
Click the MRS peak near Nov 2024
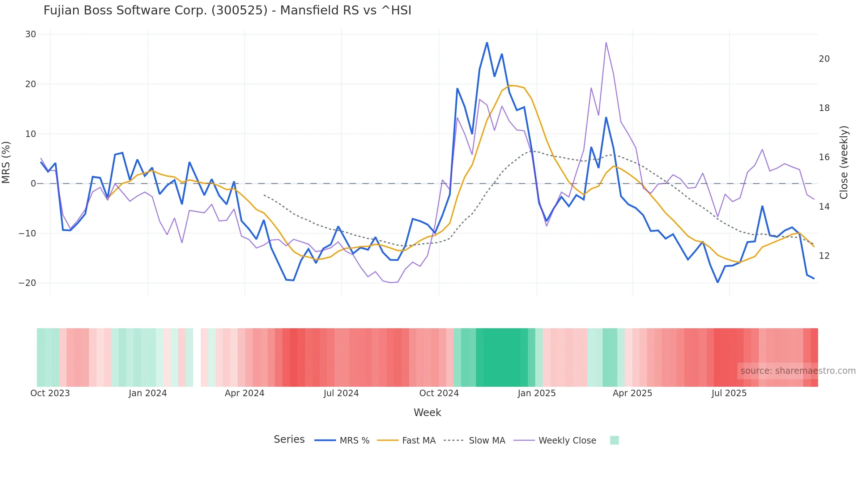click(487, 43)
